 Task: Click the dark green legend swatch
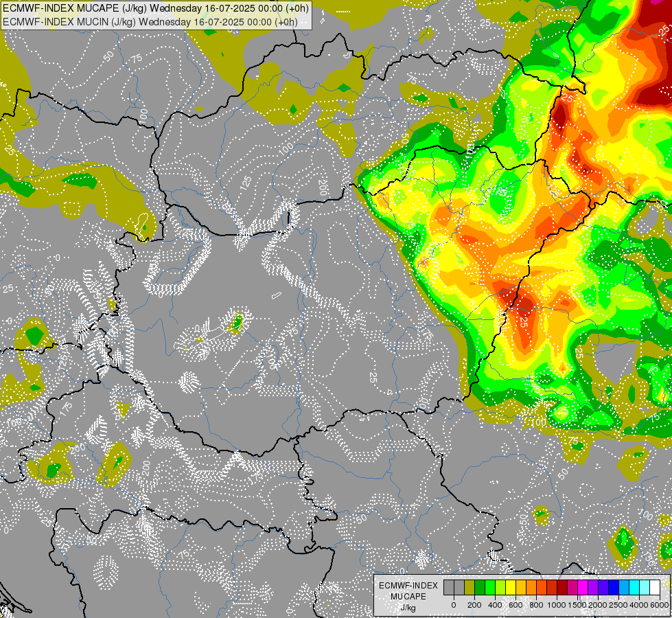[480, 587]
